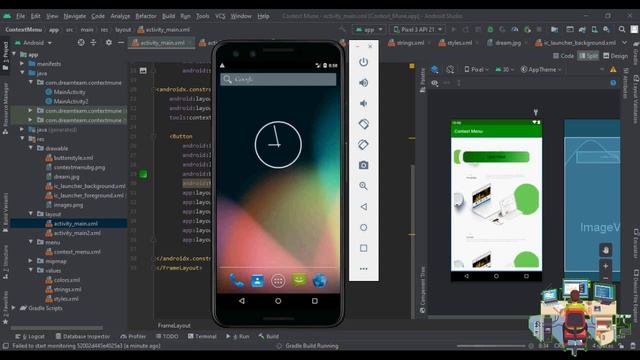Click the design surface layers icon
This screenshot has width=640, height=360.
(435, 69)
